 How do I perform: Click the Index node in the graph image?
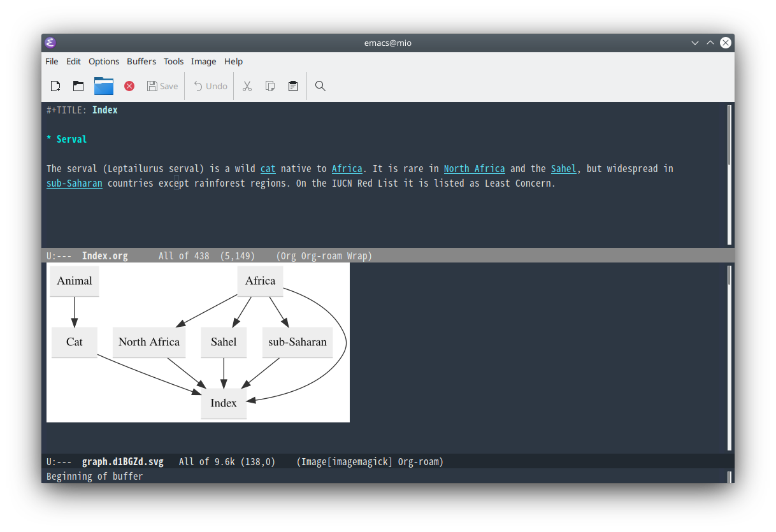[x=224, y=403]
